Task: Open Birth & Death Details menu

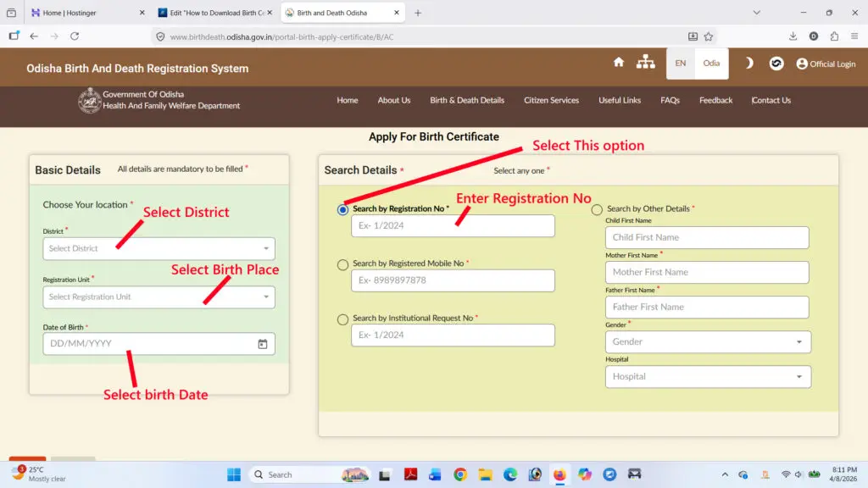Action: (466, 100)
